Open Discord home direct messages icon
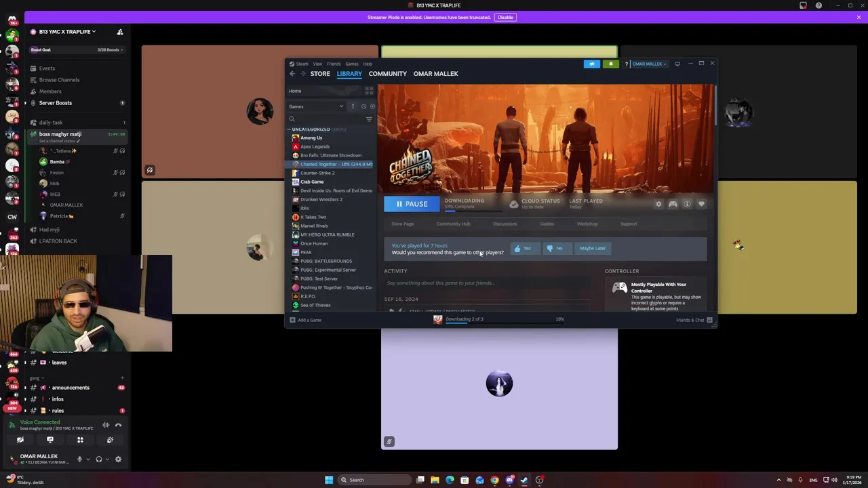 tap(12, 19)
